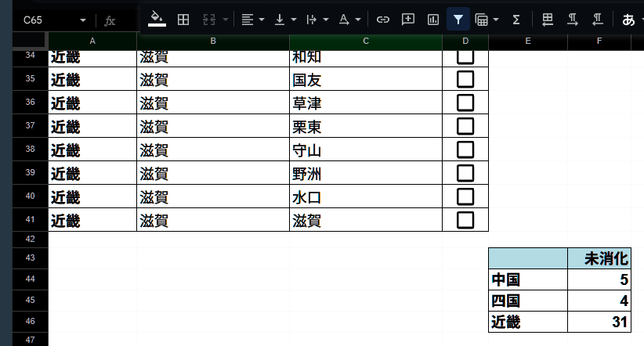
Task: Select the cell with value 4
Action: click(599, 301)
